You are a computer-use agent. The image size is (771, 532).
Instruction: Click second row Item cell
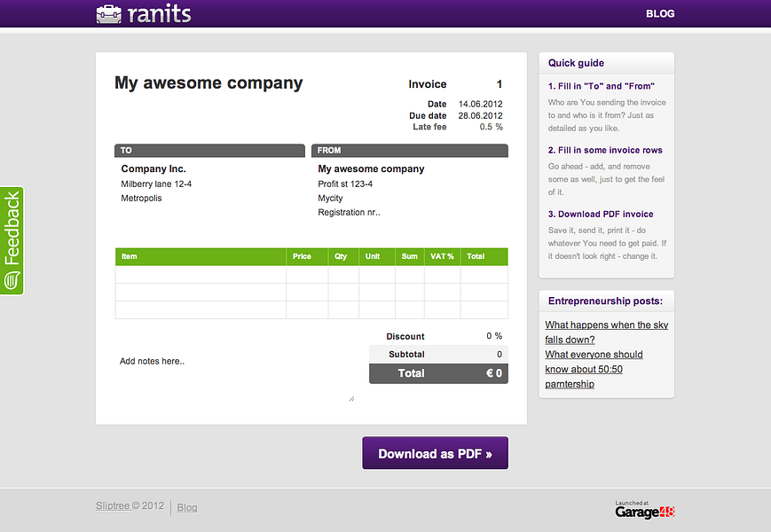tap(201, 293)
